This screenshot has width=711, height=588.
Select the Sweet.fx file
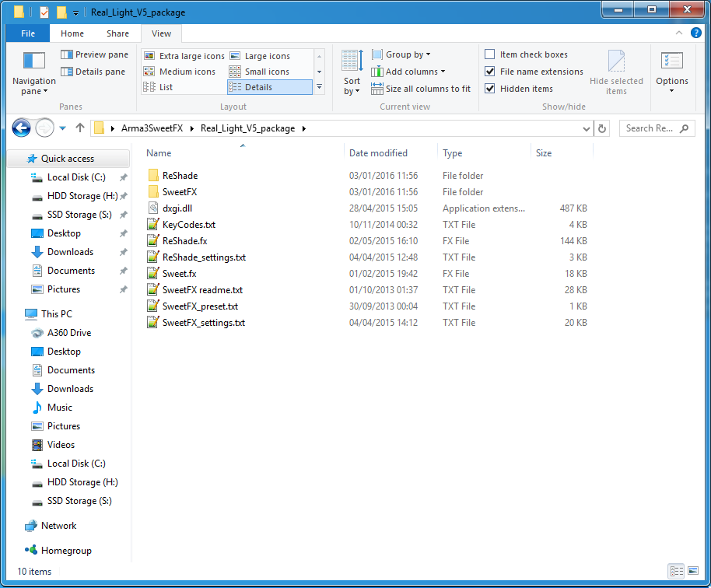(x=180, y=273)
